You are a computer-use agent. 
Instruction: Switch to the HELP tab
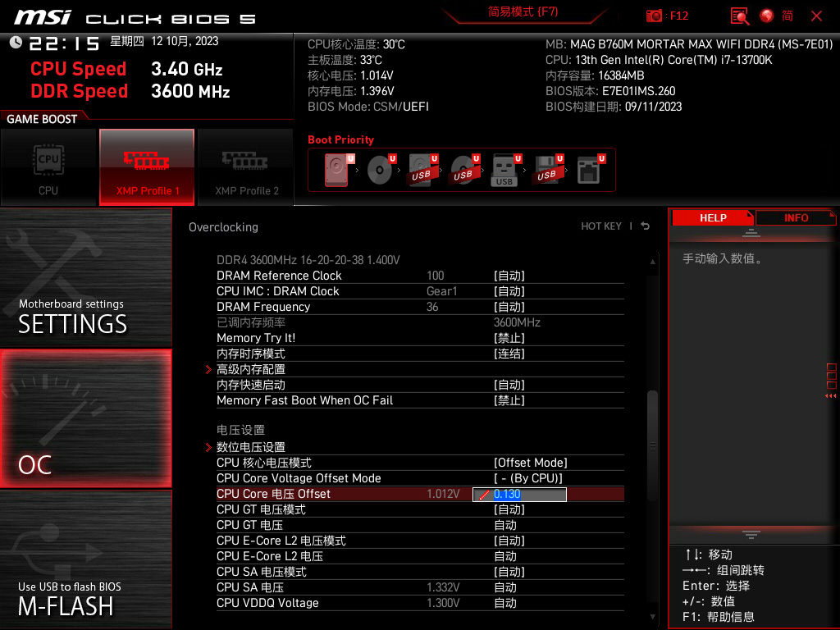[713, 218]
